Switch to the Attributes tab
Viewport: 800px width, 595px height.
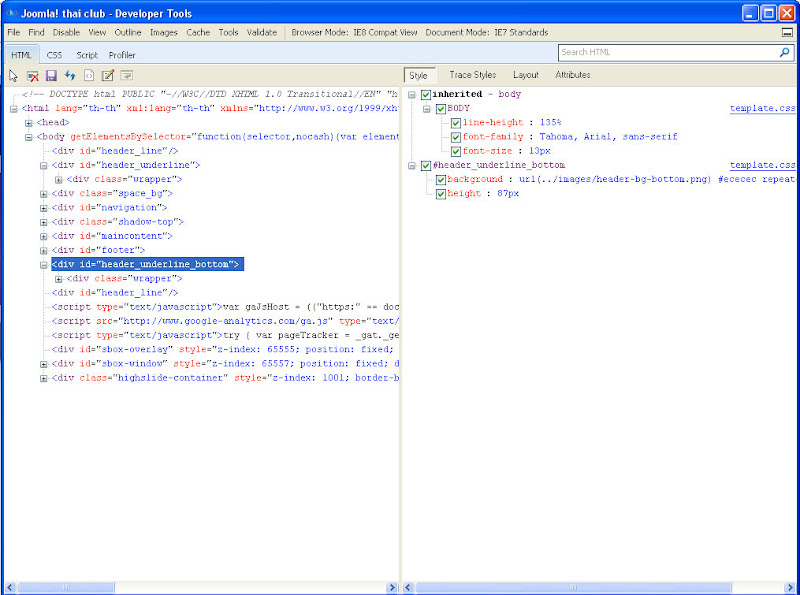[573, 75]
